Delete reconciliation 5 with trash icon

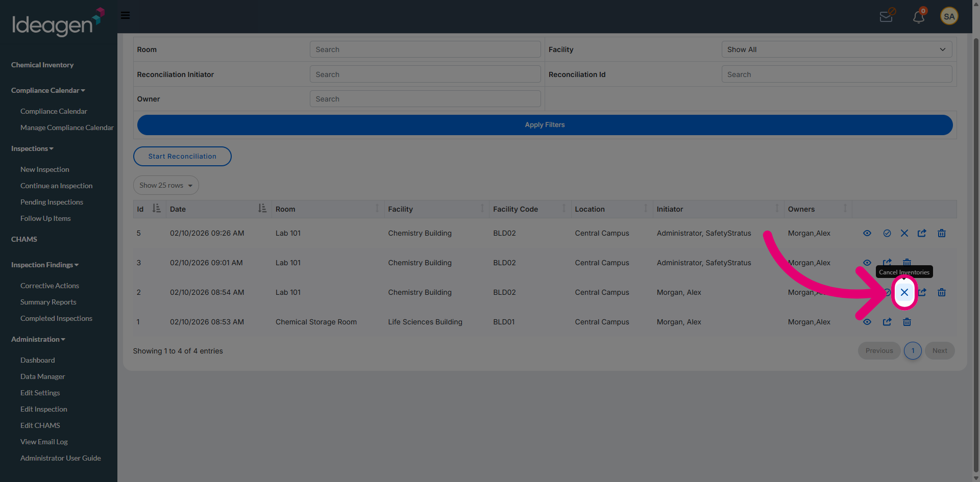tap(942, 233)
